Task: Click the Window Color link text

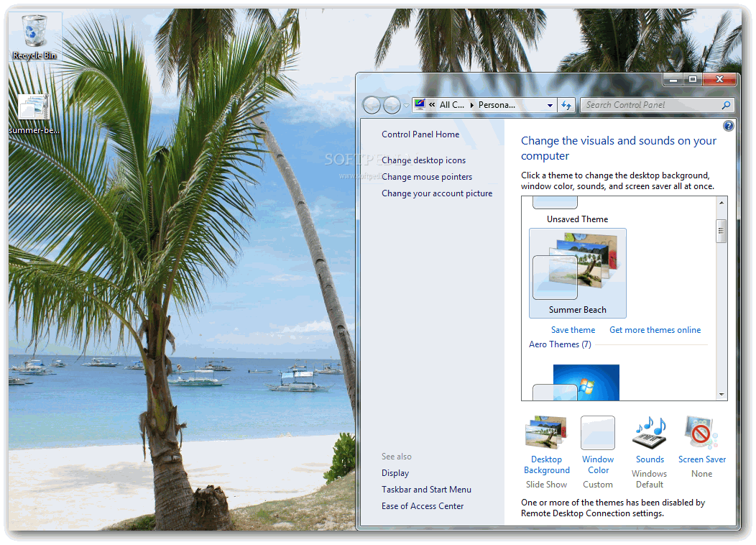Action: click(598, 465)
